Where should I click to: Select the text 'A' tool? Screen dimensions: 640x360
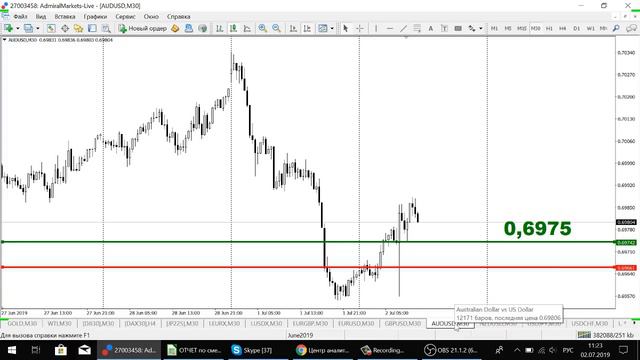click(x=430, y=28)
